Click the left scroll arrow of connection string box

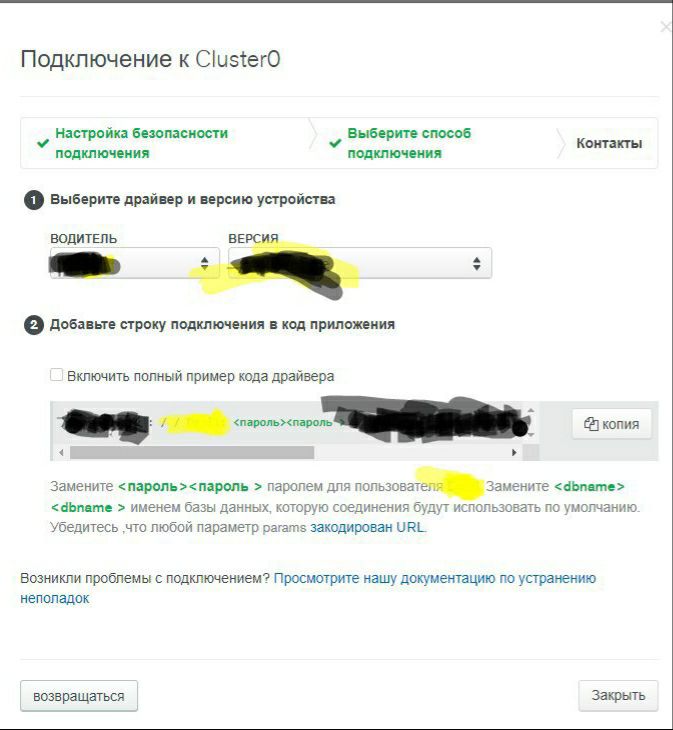click(x=61, y=452)
